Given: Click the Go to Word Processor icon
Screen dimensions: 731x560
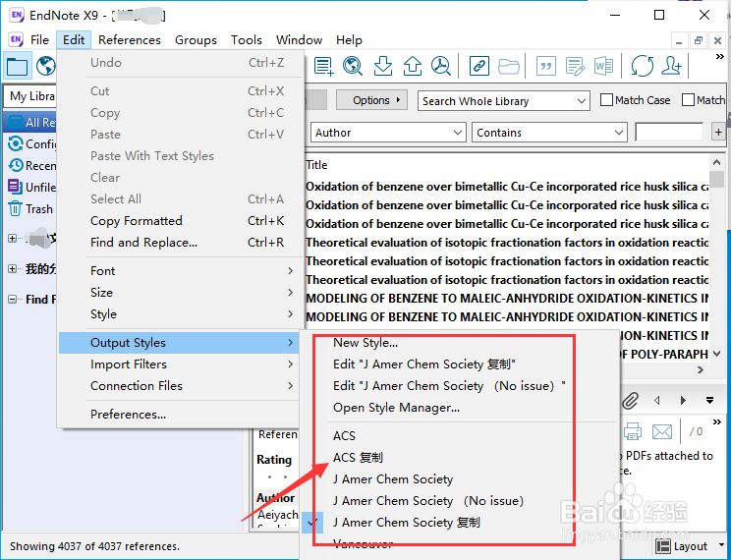Looking at the screenshot, I should click(x=603, y=66).
